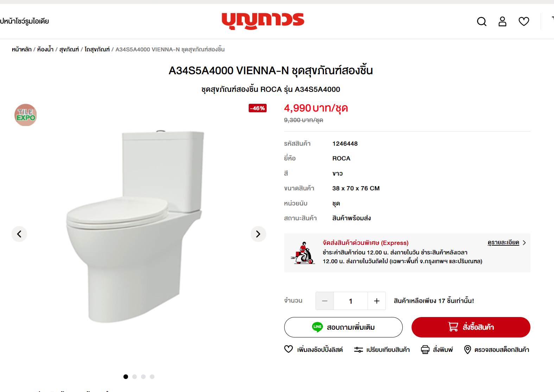Show previous product image with left arrow
The height and width of the screenshot is (392, 554).
[19, 234]
